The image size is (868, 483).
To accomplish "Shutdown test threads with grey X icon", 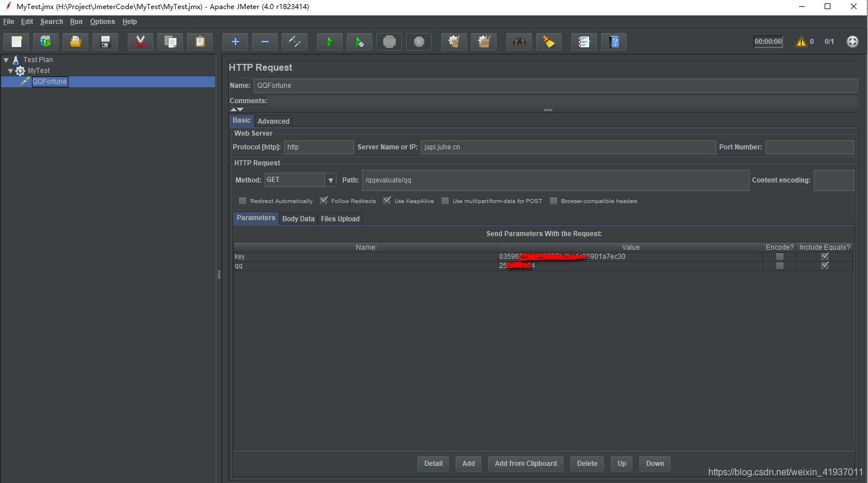I will [x=419, y=42].
